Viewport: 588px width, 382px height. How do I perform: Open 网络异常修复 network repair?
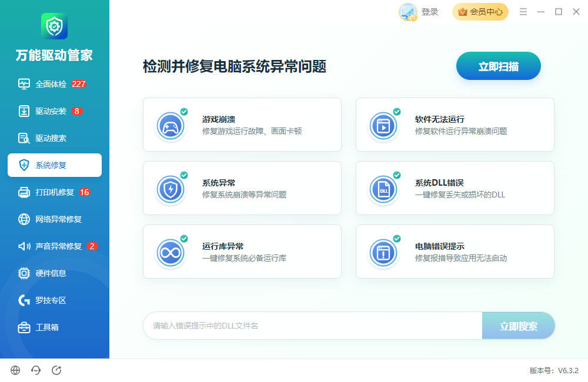pyautogui.click(x=55, y=219)
